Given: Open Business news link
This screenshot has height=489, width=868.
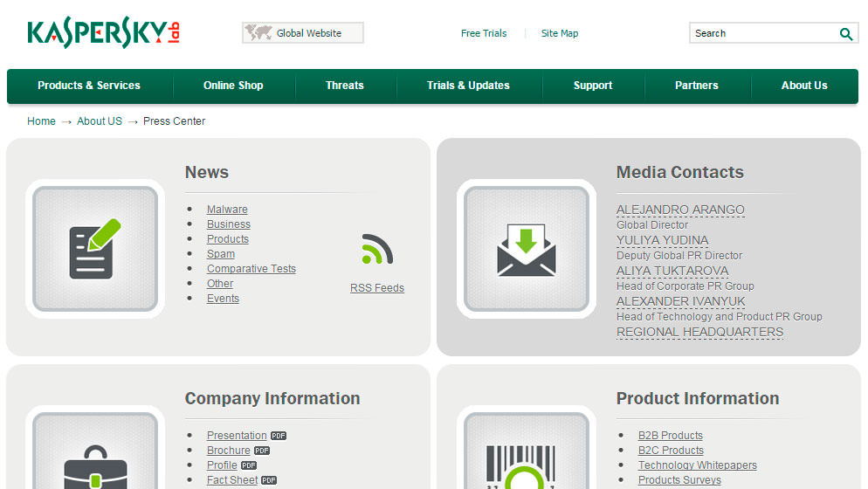Looking at the screenshot, I should pos(229,224).
